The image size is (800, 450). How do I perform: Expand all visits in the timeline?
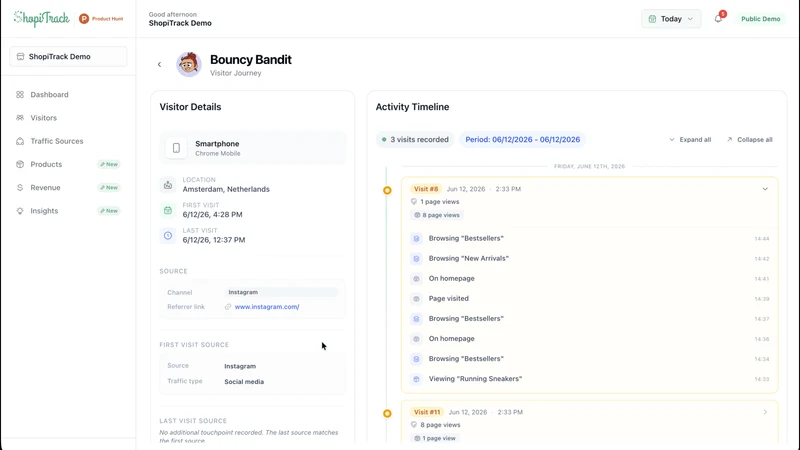pyautogui.click(x=690, y=139)
